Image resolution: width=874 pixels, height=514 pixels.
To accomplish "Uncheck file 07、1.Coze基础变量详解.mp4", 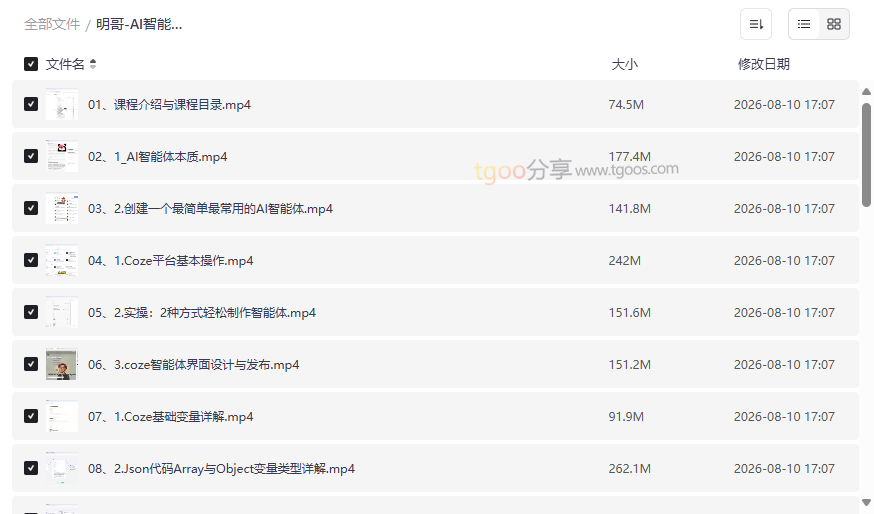I will coord(31,416).
